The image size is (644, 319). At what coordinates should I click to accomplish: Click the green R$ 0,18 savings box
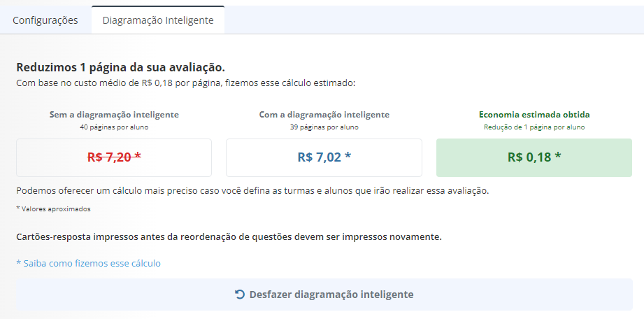click(534, 157)
